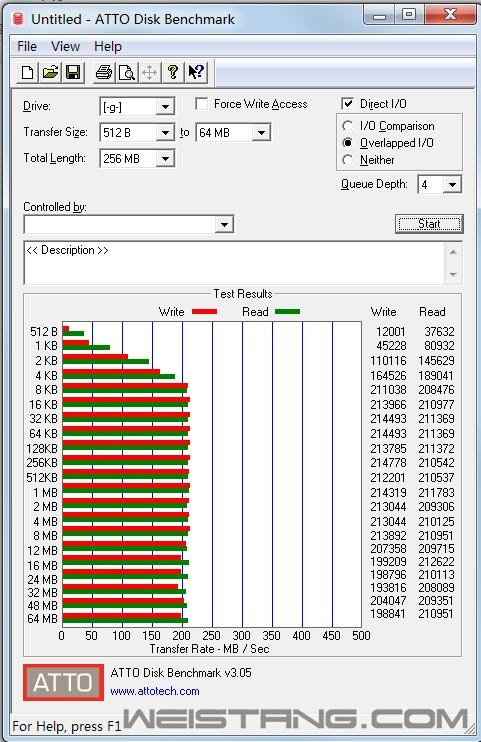
Task: Click the New document toolbar icon
Action: (27, 72)
